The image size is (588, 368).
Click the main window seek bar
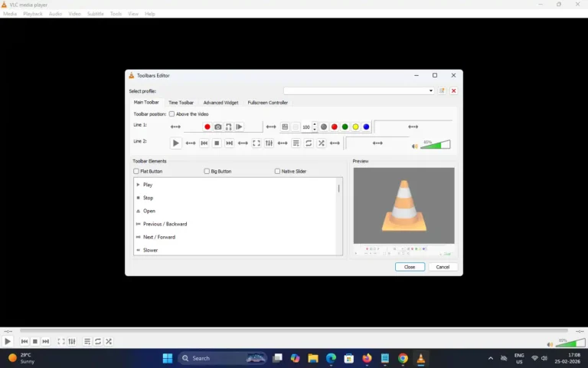click(x=294, y=331)
